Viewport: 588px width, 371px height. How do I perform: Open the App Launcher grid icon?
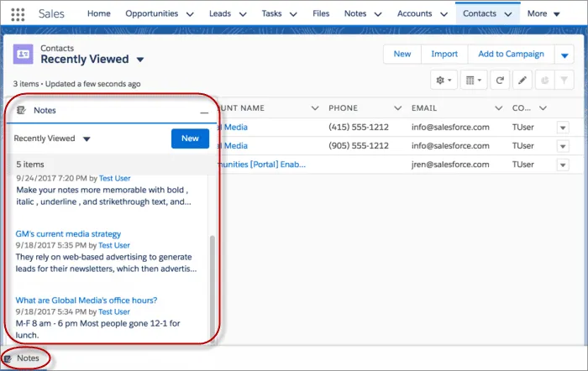point(18,14)
